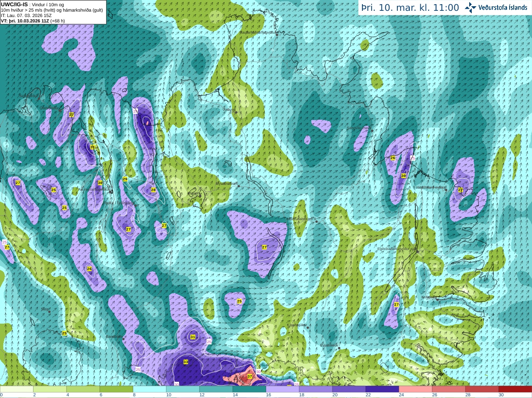Select the Kollaleira station label
532x398 pixels.
(429, 297)
